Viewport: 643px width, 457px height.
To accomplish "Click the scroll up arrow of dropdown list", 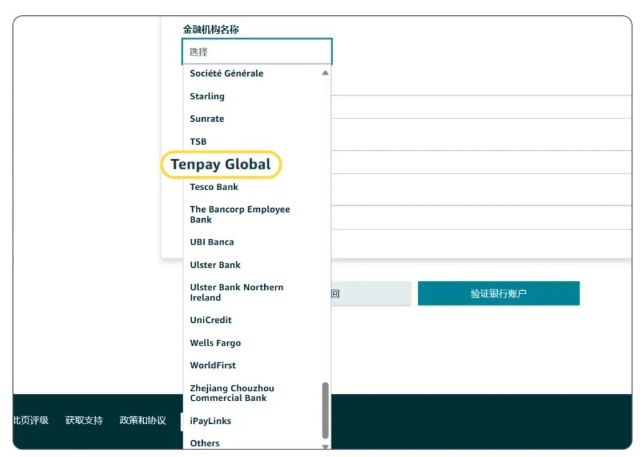I will [x=325, y=73].
